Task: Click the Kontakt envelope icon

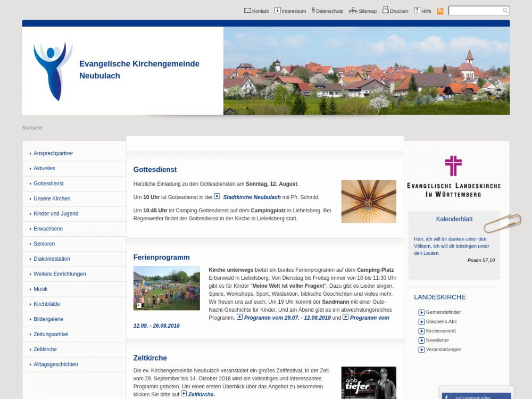Action: pyautogui.click(x=247, y=11)
